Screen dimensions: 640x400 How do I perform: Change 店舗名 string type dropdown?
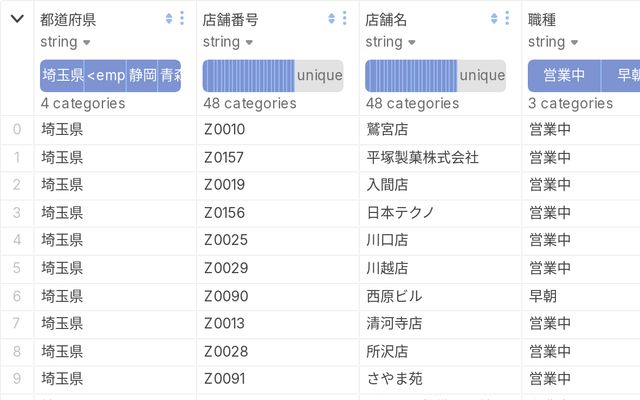389,42
